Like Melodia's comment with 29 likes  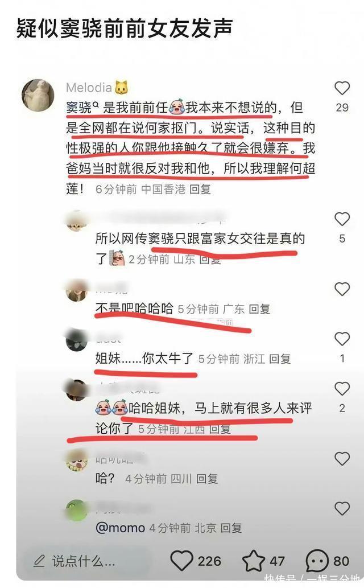[x=342, y=88]
